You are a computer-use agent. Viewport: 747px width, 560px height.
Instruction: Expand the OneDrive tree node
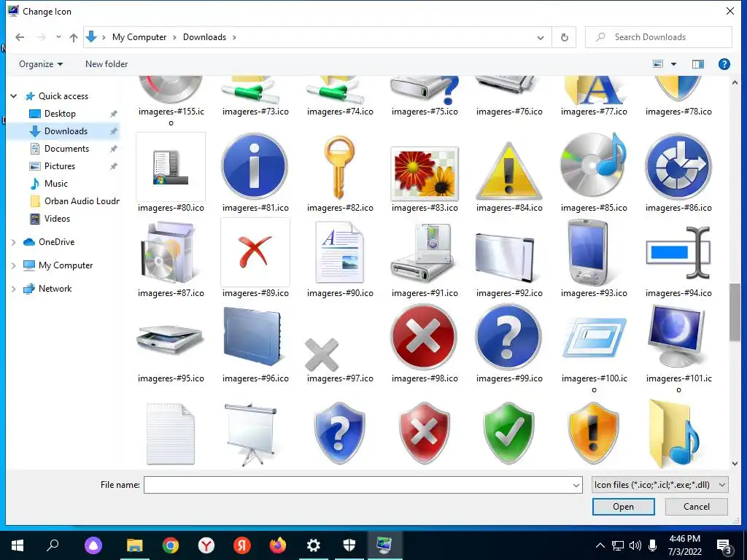(13, 242)
